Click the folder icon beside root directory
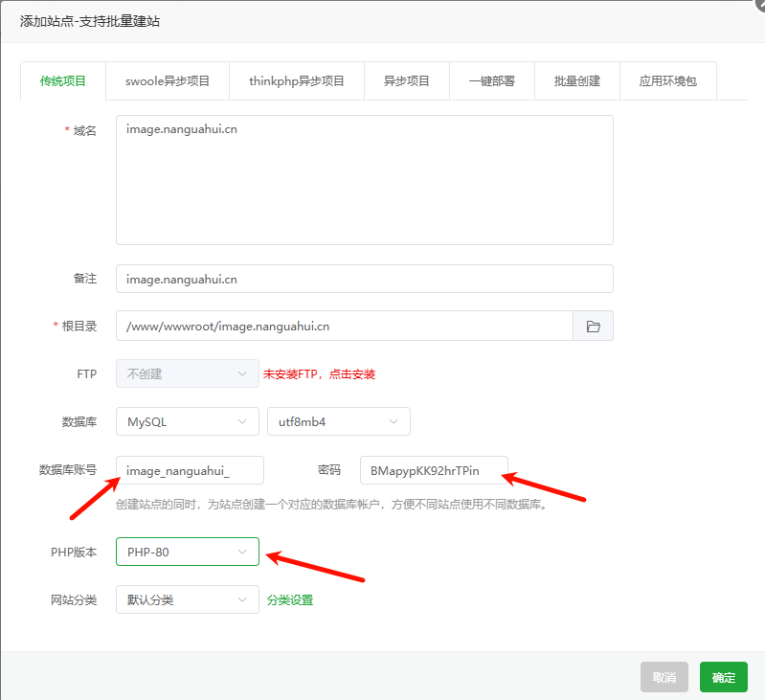The width and height of the screenshot is (765, 700). pos(593,327)
